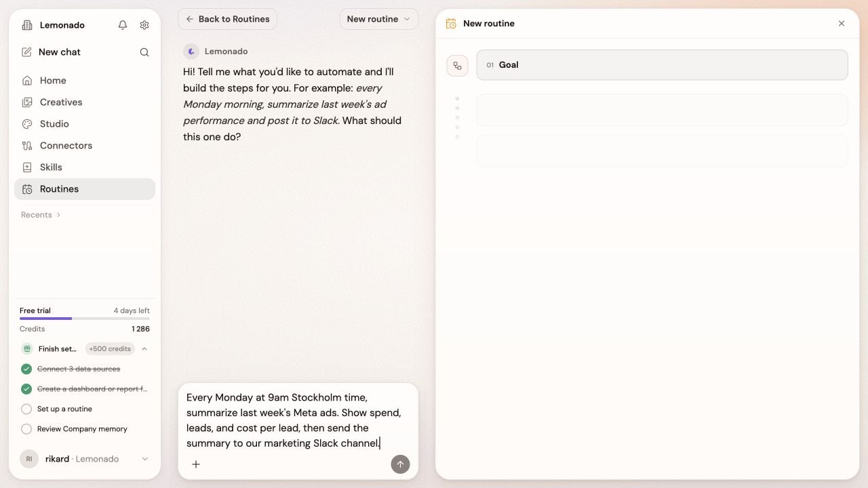Open the Creatives section
The height and width of the screenshot is (488, 868).
point(85,102)
